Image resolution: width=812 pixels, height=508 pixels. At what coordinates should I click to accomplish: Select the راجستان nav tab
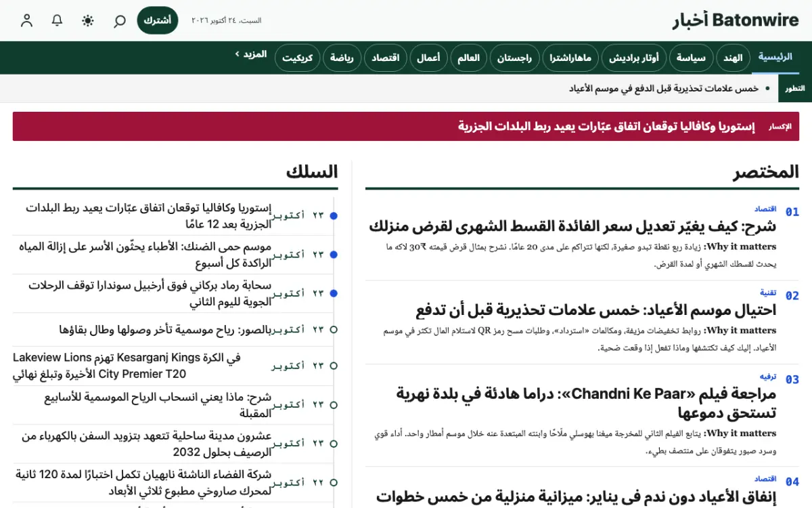[x=514, y=58]
